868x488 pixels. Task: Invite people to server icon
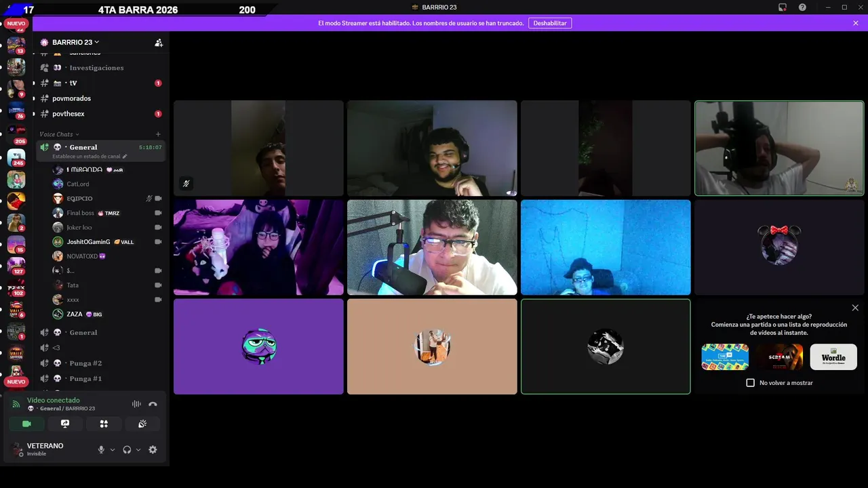[159, 42]
